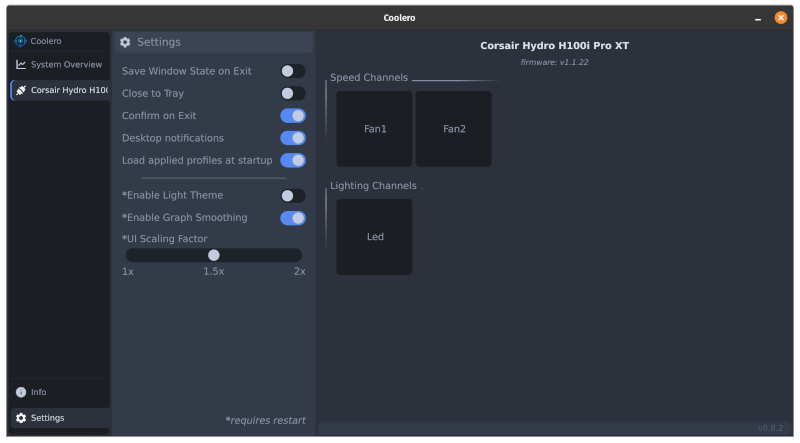Open the System Overview page
800x443 pixels.
pyautogui.click(x=60, y=64)
